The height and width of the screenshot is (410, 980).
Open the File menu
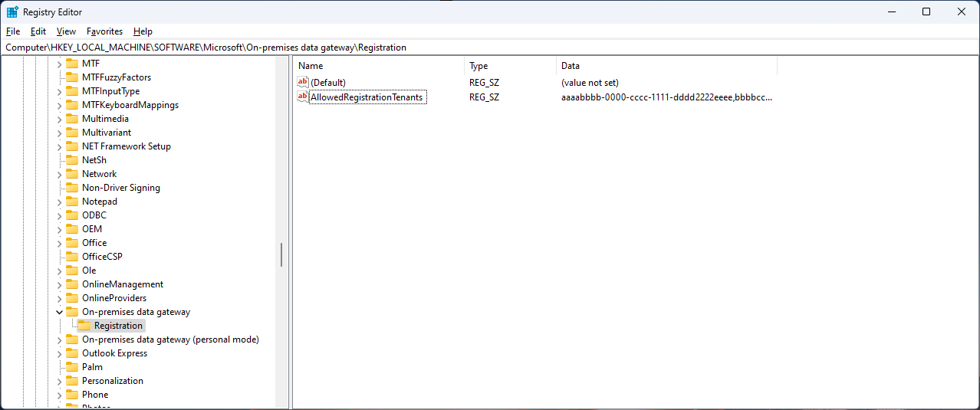point(13,31)
